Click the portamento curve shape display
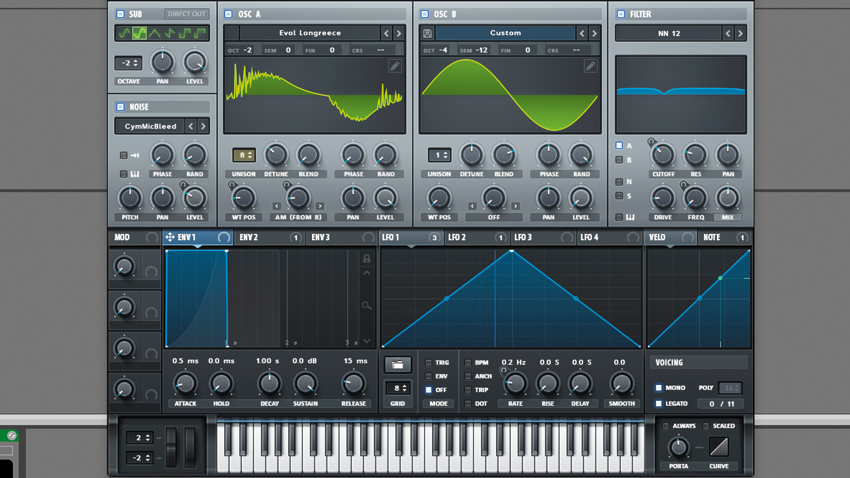850x478 pixels. tap(719, 447)
